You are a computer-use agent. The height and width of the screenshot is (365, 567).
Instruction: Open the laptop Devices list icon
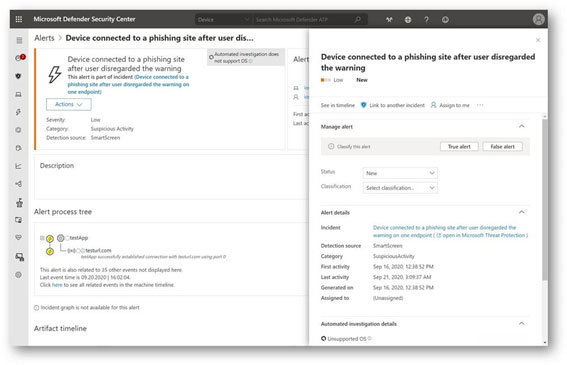[18, 94]
